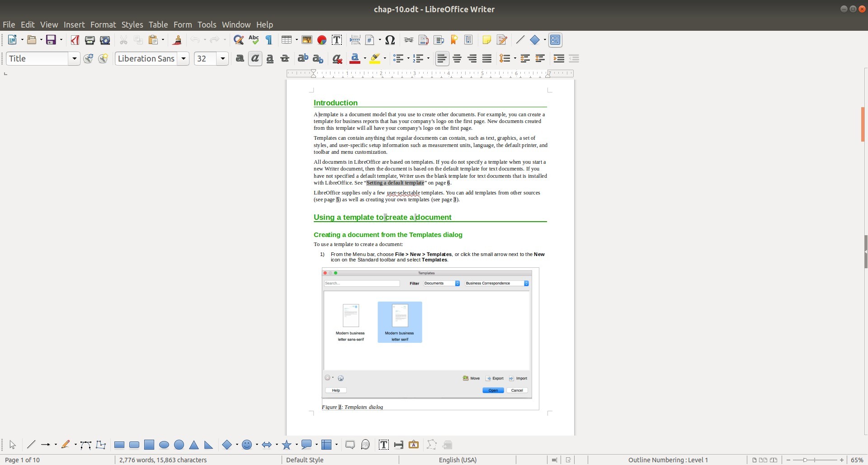Viewport: 868px width, 465px height.
Task: Open the Insert menu
Action: pos(74,24)
